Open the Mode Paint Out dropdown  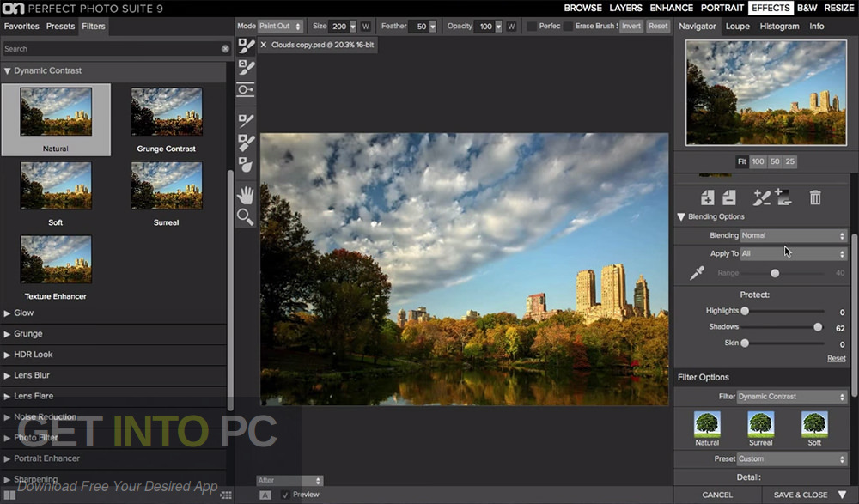click(280, 27)
